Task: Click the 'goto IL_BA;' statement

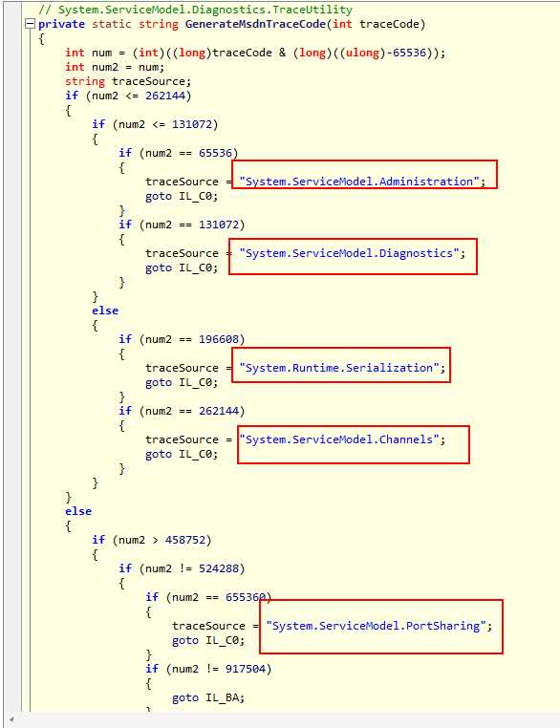Action: pyautogui.click(x=208, y=697)
